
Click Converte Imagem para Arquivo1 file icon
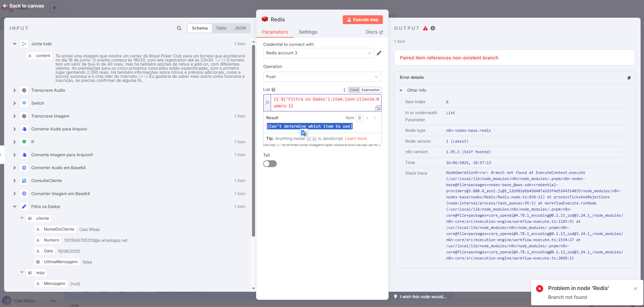(24, 155)
